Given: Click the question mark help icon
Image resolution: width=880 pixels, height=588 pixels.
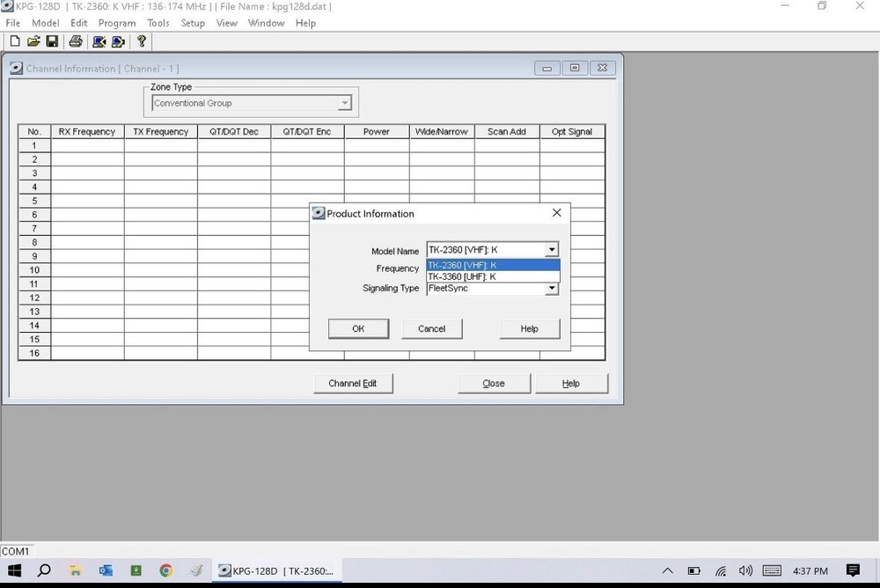Looking at the screenshot, I should (141, 41).
